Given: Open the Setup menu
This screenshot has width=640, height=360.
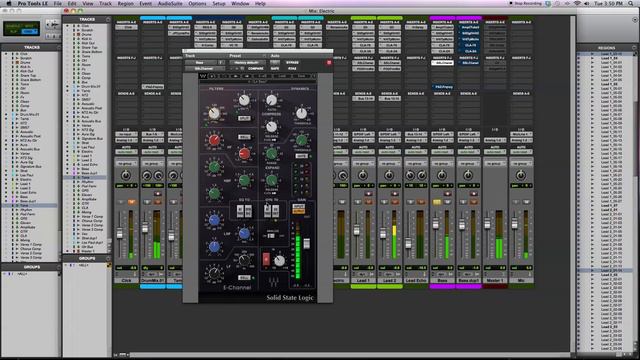Looking at the screenshot, I should pyautogui.click(x=219, y=3).
